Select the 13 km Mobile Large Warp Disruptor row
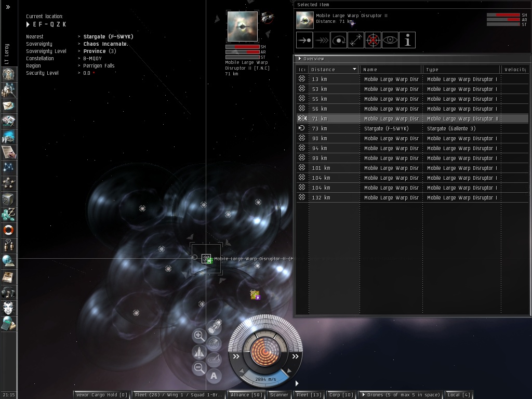This screenshot has width=532, height=399. [x=412, y=79]
